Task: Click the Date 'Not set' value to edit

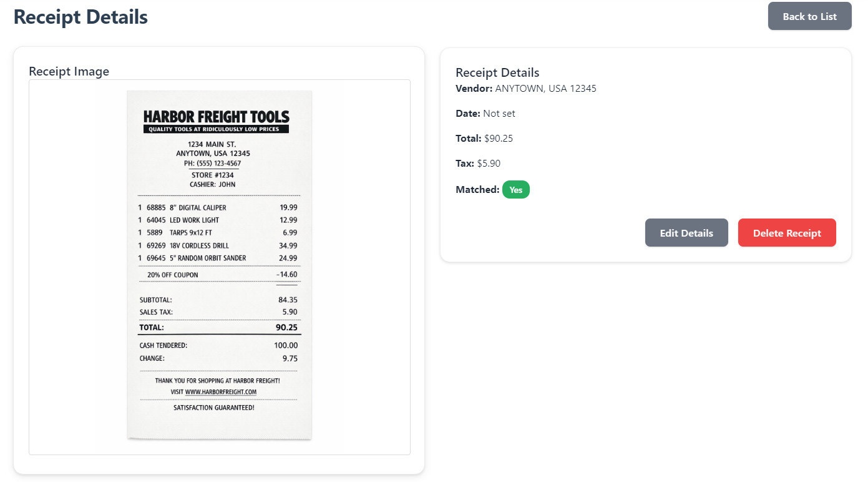Action: click(x=499, y=113)
